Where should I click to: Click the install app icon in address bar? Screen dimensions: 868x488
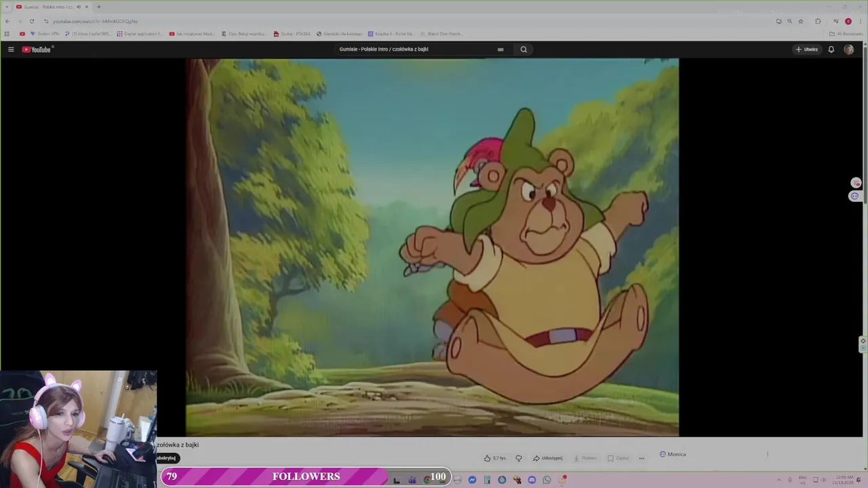click(x=778, y=21)
